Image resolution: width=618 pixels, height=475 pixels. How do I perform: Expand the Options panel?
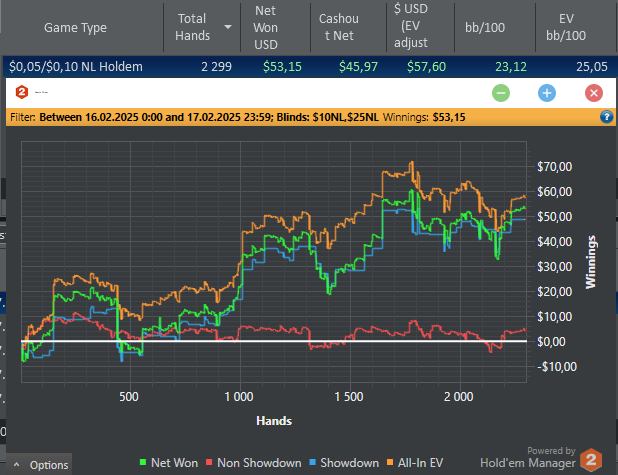click(x=39, y=465)
